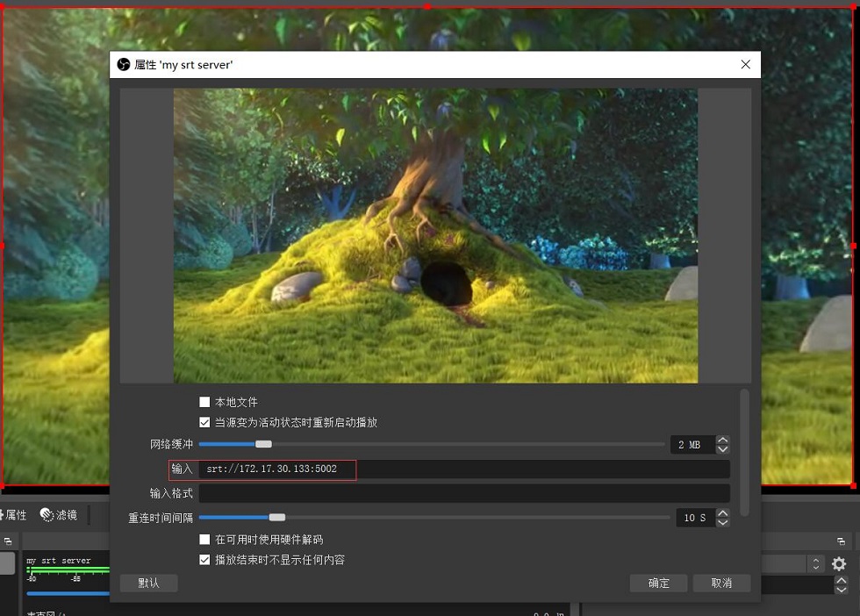Click the down arrow of the main window spinbox
Viewport: 860px width, 616px height.
pyautogui.click(x=841, y=590)
